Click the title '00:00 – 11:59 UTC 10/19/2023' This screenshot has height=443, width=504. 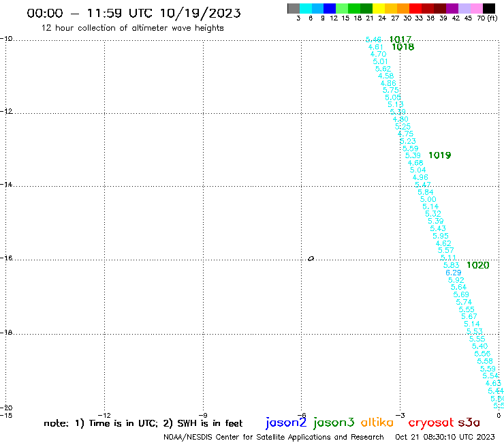click(x=133, y=13)
